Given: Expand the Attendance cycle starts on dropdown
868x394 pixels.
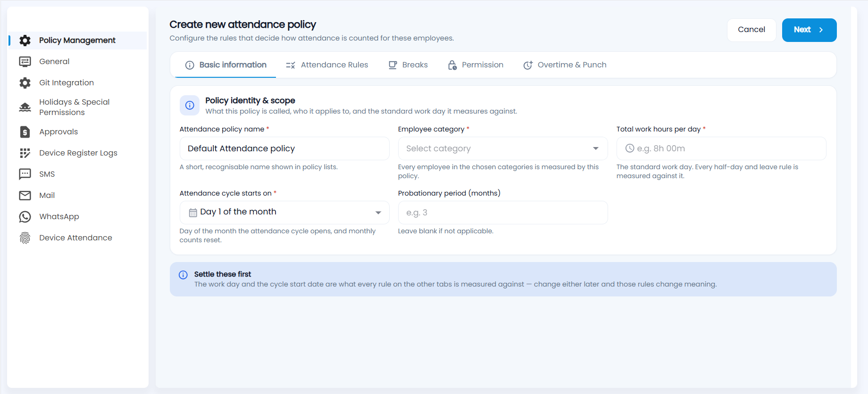Looking at the screenshot, I should (x=284, y=213).
